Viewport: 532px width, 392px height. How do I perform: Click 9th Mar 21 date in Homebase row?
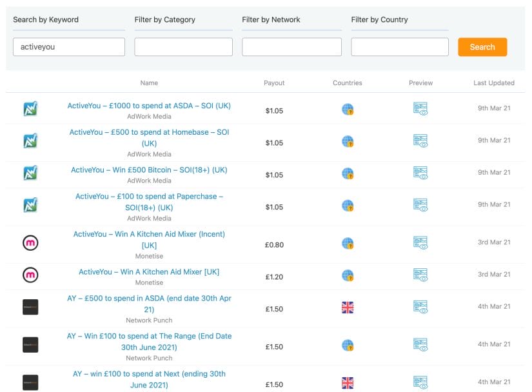coord(494,141)
